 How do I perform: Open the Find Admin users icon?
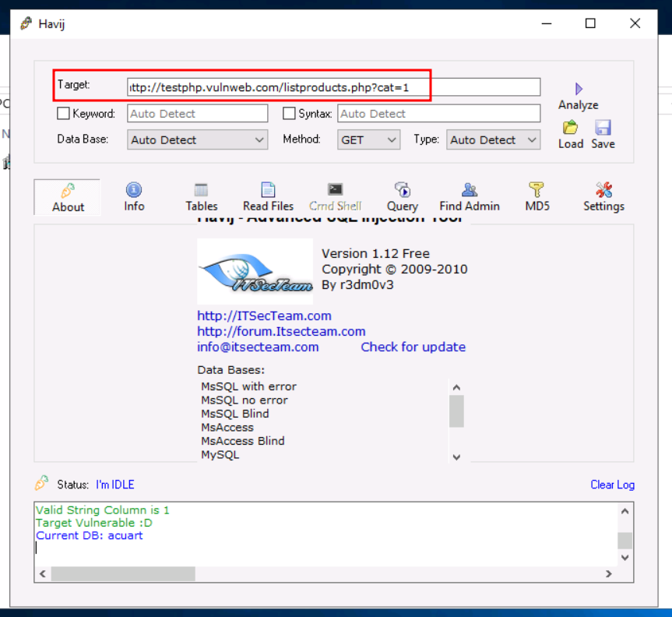click(x=470, y=189)
